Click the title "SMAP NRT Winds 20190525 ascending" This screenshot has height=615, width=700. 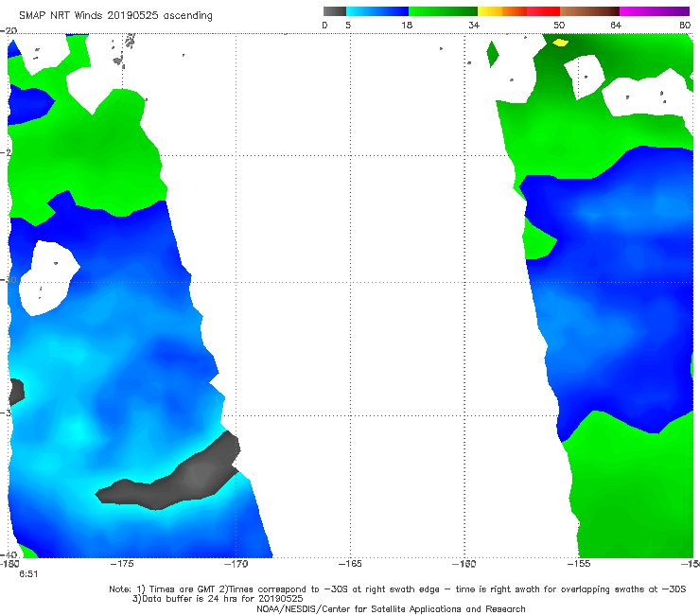115,15
